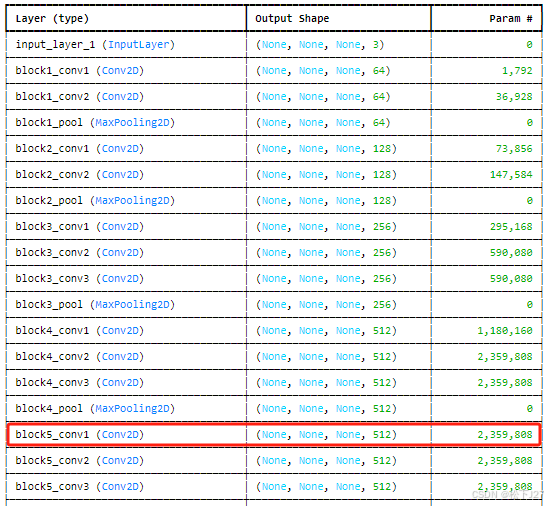Select the block1_conv2 (Conv2D) layer name
The image size is (548, 506).
[x=80, y=97]
